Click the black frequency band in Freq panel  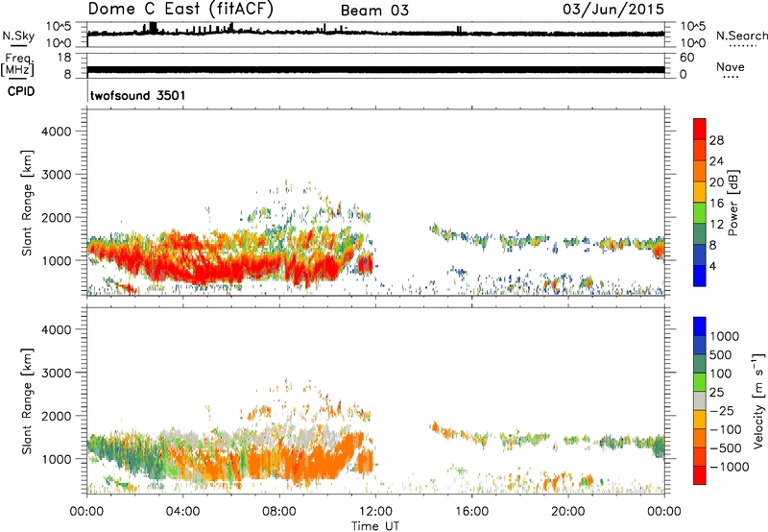pos(375,69)
